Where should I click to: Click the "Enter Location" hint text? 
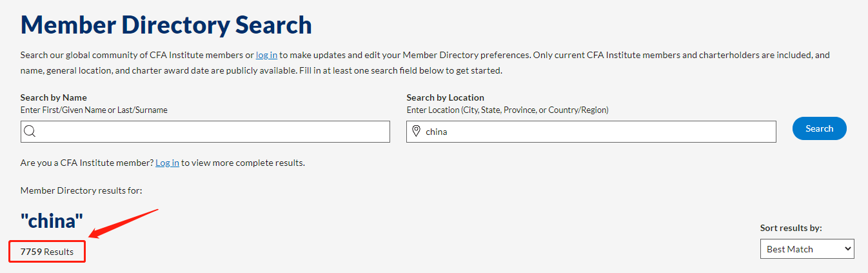pyautogui.click(x=507, y=110)
